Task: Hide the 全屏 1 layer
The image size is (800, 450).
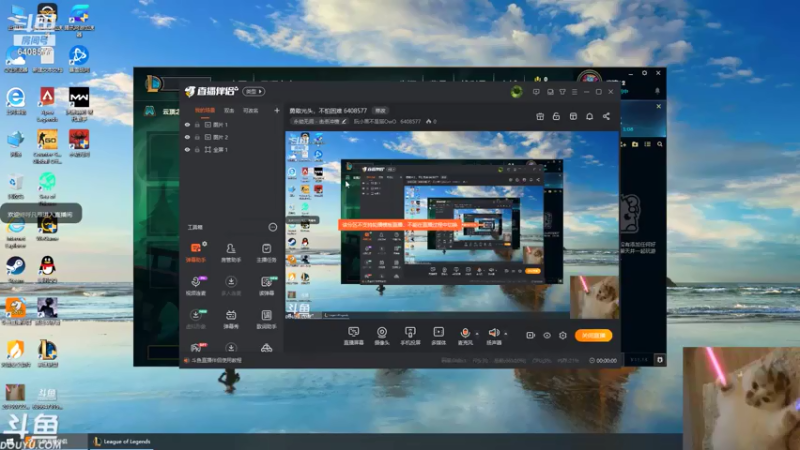Action: [x=187, y=149]
